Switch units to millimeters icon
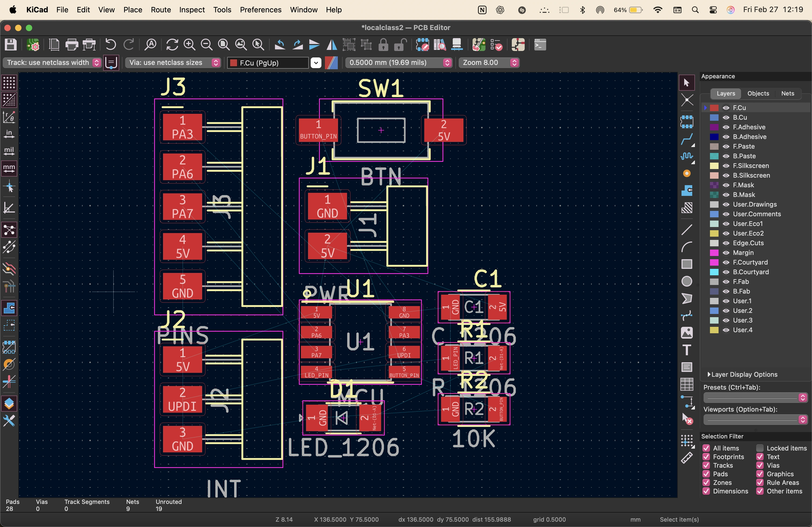This screenshot has height=527, width=812. 9,168
